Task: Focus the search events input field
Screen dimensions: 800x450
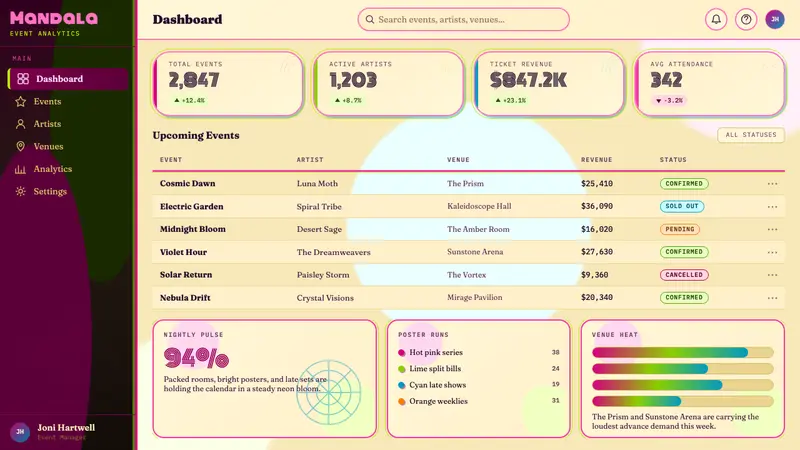Action: point(463,19)
